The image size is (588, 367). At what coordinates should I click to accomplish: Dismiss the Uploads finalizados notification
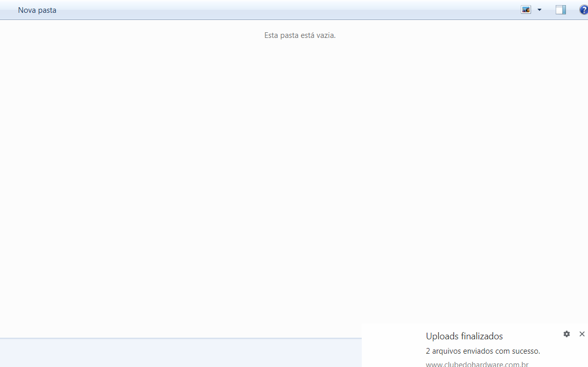point(582,334)
